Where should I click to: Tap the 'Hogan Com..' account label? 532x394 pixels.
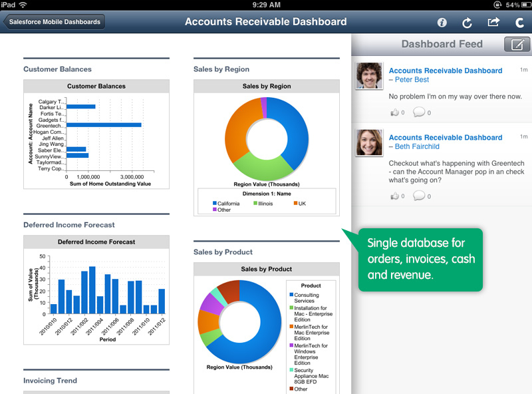(48, 132)
